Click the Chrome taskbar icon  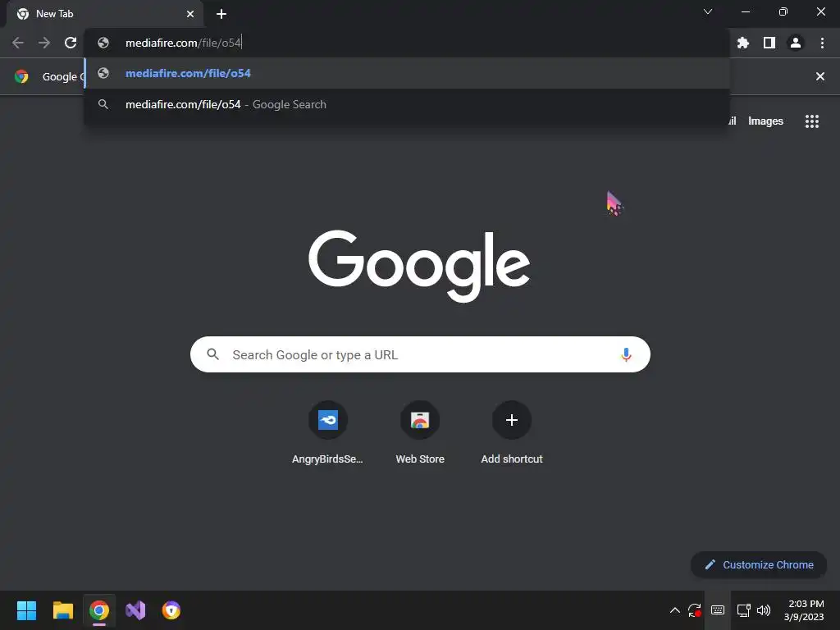point(99,610)
